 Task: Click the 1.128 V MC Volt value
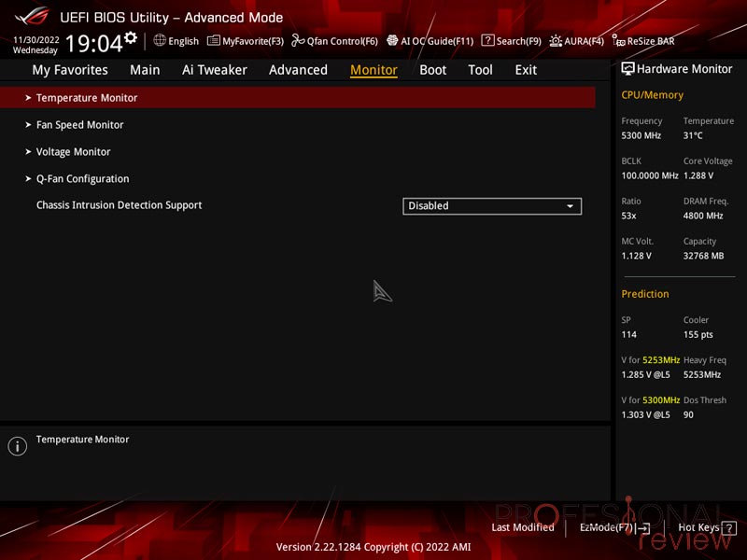[636, 256]
